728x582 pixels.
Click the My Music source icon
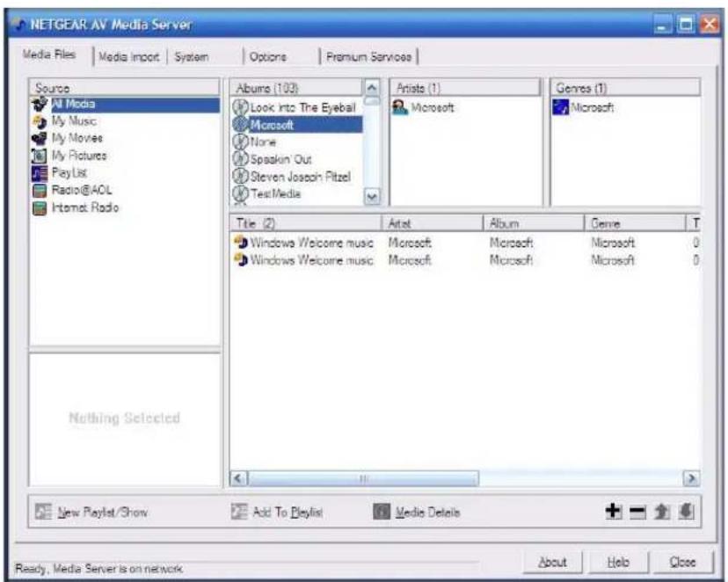(40, 121)
